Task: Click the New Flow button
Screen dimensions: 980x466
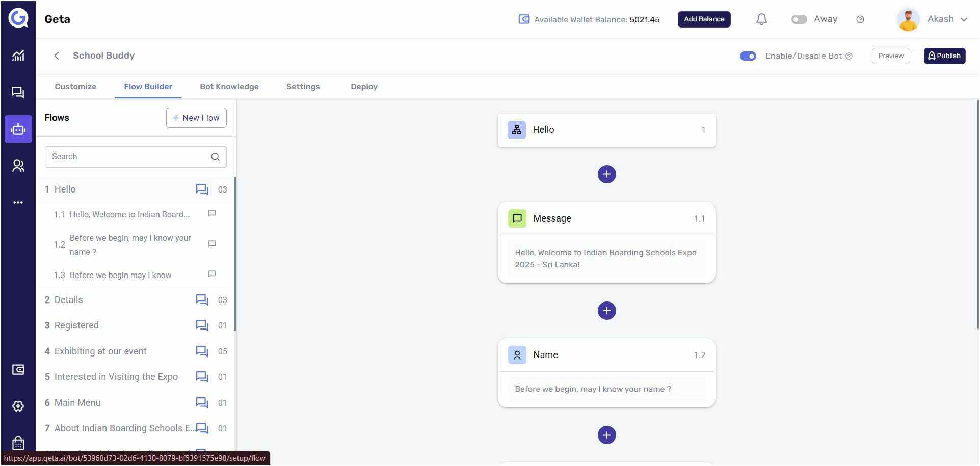Action: point(196,118)
